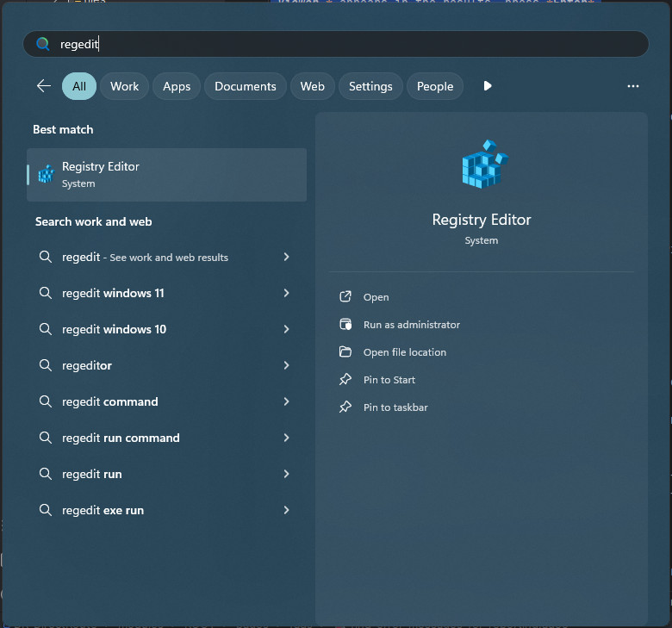Click 'regeditor' suggestion text
The height and width of the screenshot is (628, 672).
pos(87,365)
